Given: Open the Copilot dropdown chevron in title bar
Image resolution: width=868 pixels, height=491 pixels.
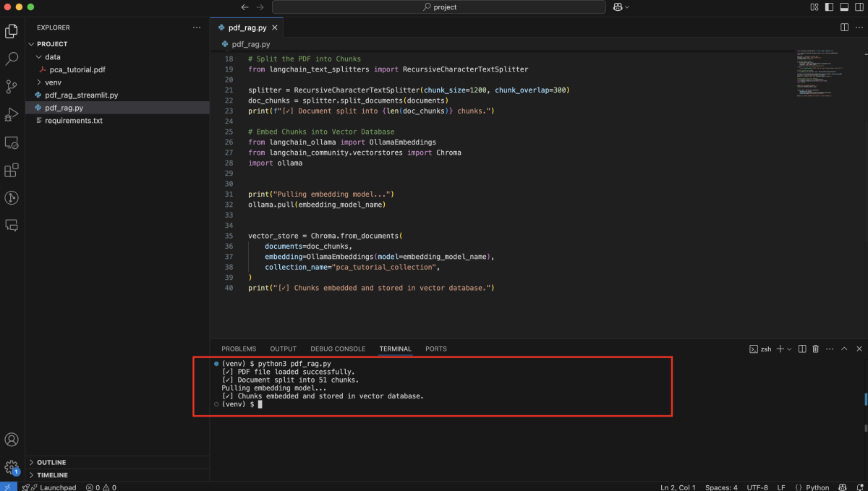Looking at the screenshot, I should (x=627, y=7).
